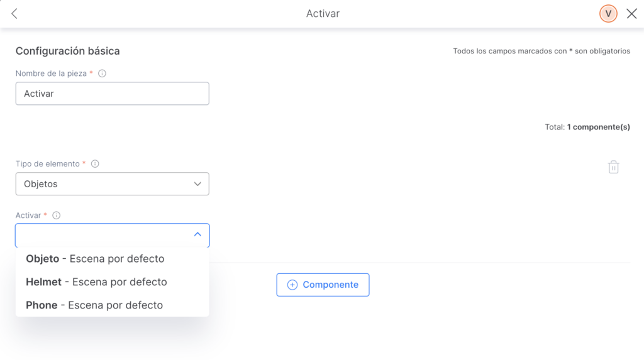This screenshot has width=644, height=360.
Task: Click inside the open Activar select box
Action: click(x=112, y=235)
